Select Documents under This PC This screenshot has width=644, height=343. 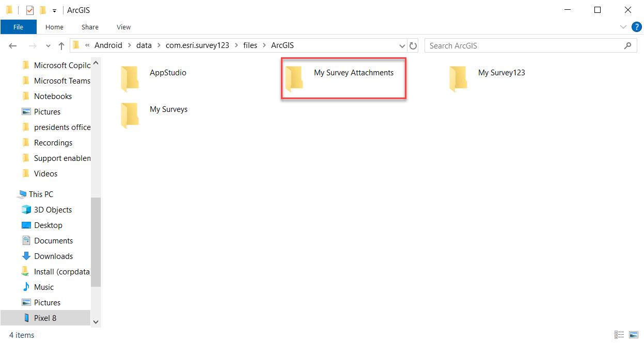tap(47, 241)
